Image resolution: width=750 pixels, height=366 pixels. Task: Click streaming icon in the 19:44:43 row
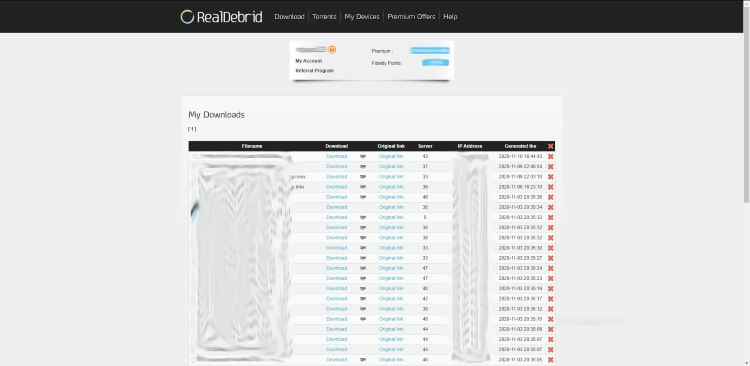363,156
